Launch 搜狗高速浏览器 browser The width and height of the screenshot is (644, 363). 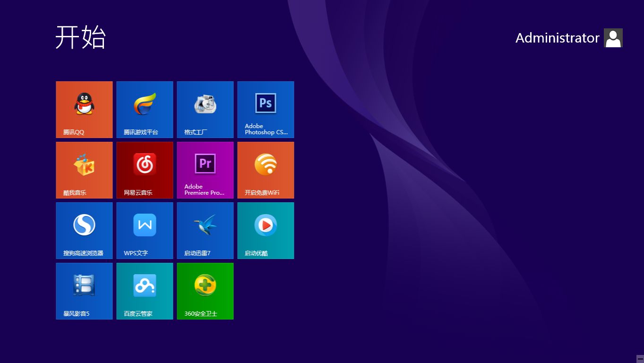tap(84, 230)
